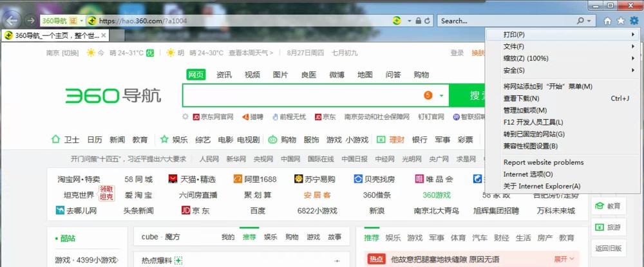The height and width of the screenshot is (267, 644).
Task: Select F12 开发人员工具(L) menu item
Action: (x=562, y=122)
